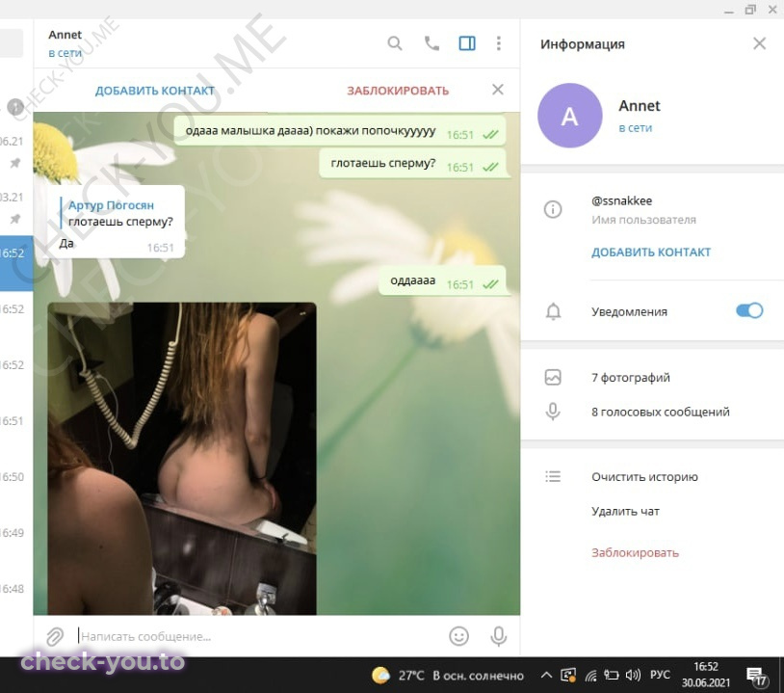Open the weather widget showing 27°C
The height and width of the screenshot is (693, 784).
[x=448, y=676]
